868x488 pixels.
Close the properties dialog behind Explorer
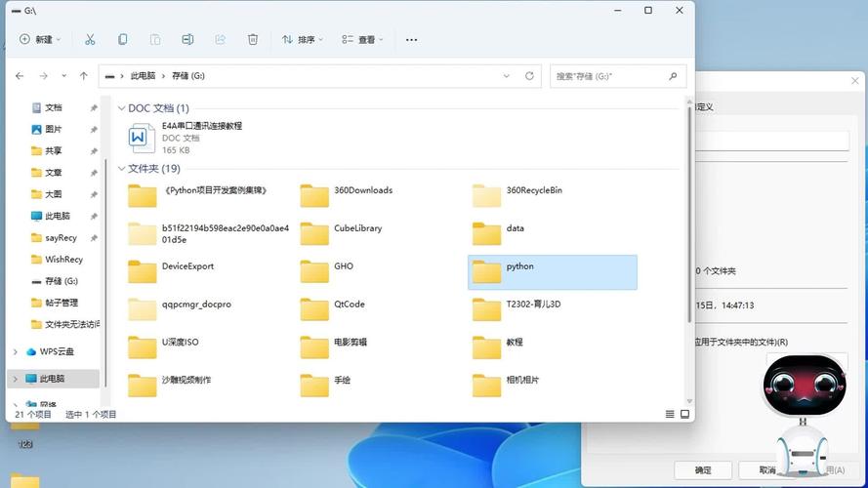coord(854,81)
